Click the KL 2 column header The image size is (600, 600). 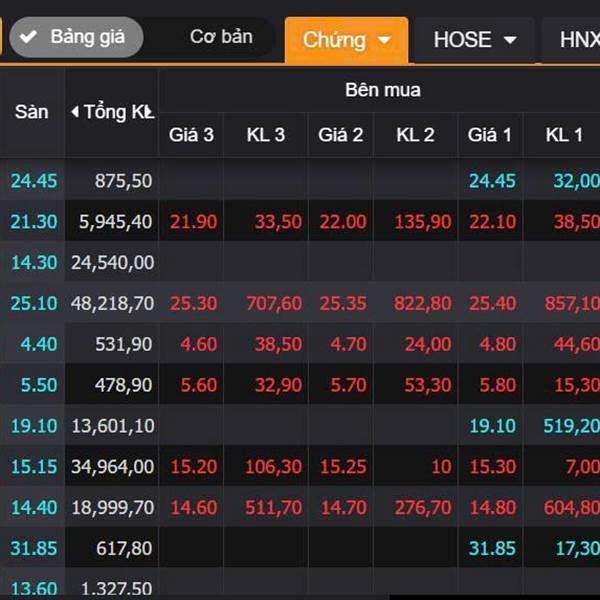(415, 135)
